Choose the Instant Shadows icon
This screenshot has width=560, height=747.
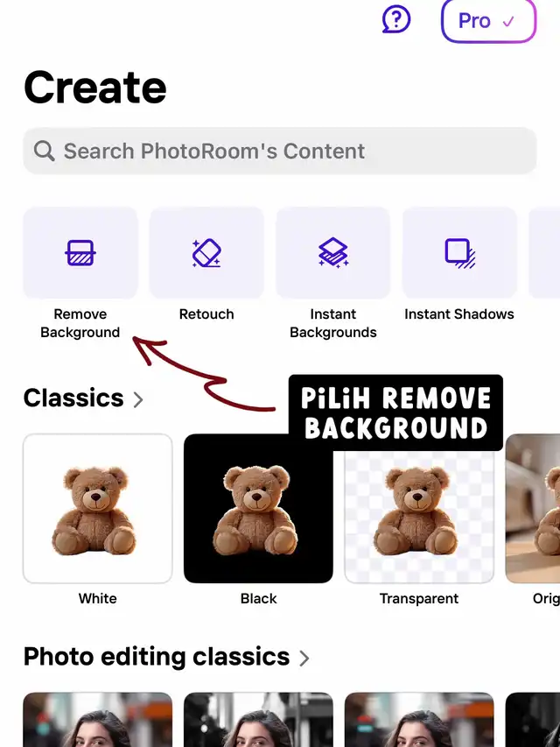[459, 252]
